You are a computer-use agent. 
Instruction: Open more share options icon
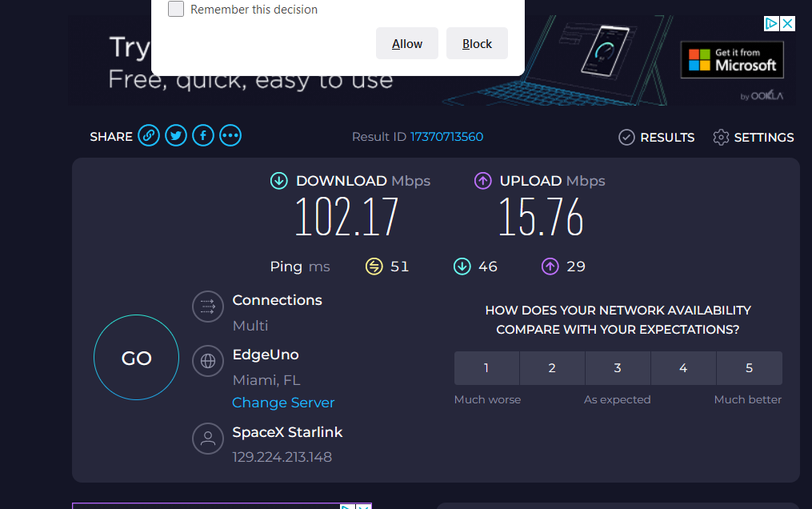[x=230, y=136]
